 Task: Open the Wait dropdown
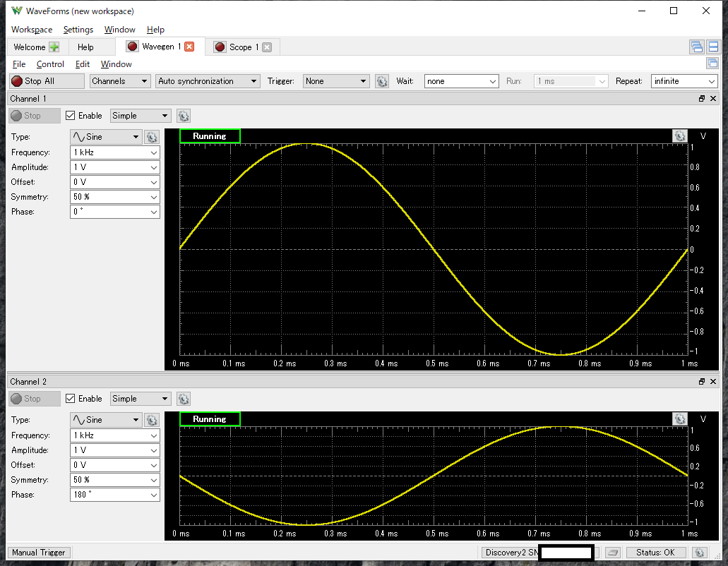pos(462,81)
